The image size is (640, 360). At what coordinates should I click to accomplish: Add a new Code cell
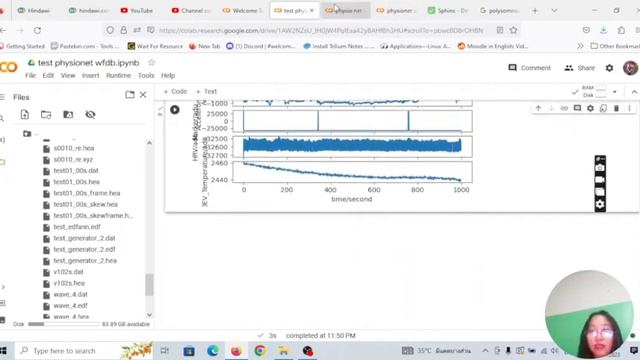(x=175, y=91)
